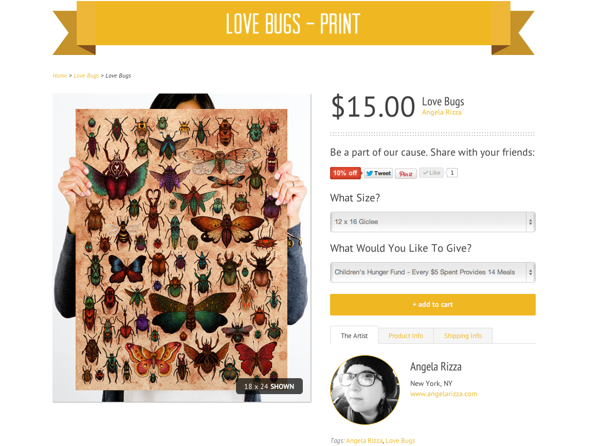600x446 pixels.
Task: Select The Artist tab
Action: 354,335
